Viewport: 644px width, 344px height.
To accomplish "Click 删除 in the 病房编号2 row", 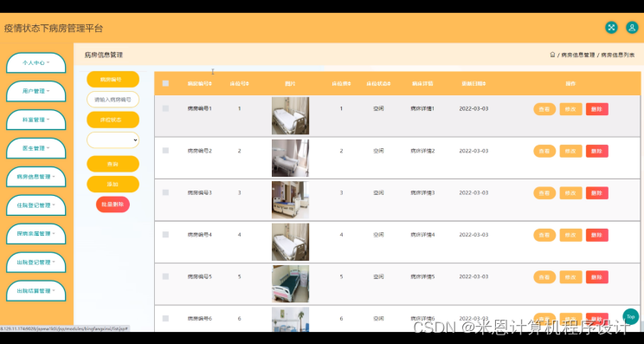I will (x=597, y=152).
